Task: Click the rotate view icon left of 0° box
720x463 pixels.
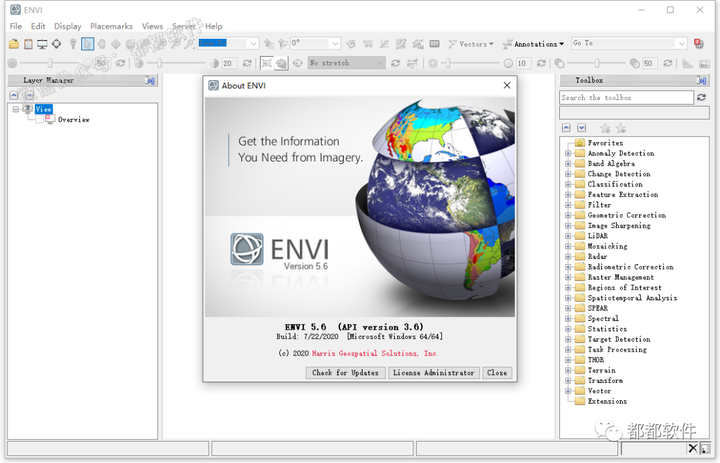Action: point(283,44)
